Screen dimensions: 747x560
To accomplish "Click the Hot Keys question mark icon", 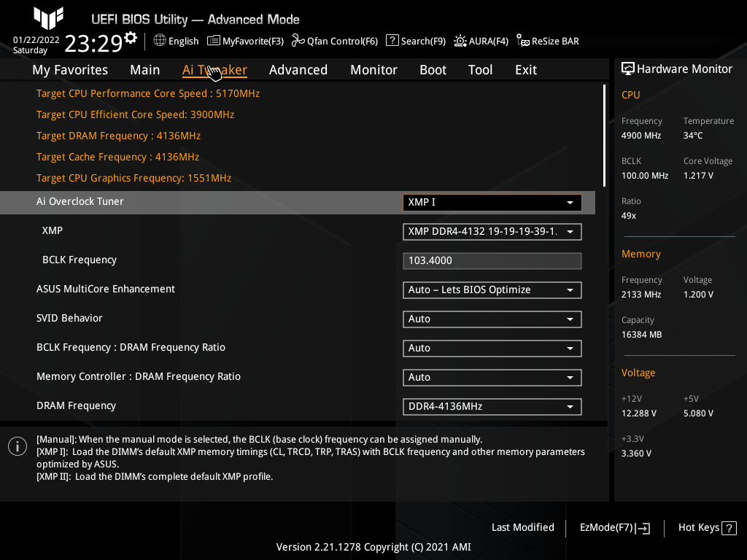I will 729,528.
